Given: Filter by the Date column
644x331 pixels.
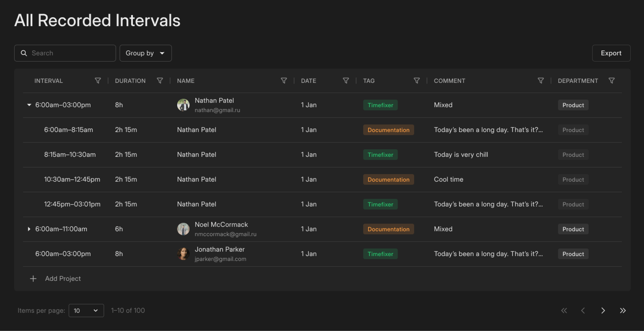Looking at the screenshot, I should point(346,81).
